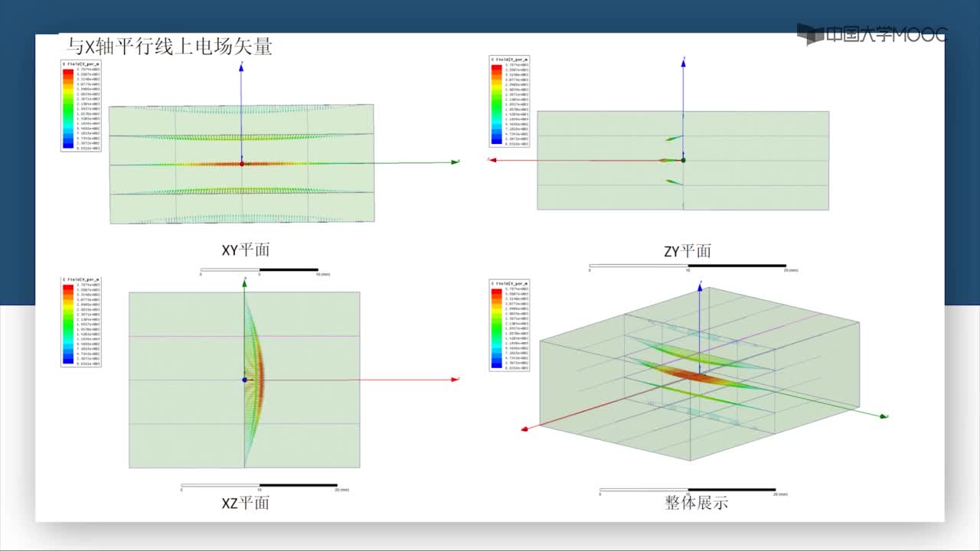
Task: Click the E Field color legend beside XZ plot
Action: (x=80, y=322)
